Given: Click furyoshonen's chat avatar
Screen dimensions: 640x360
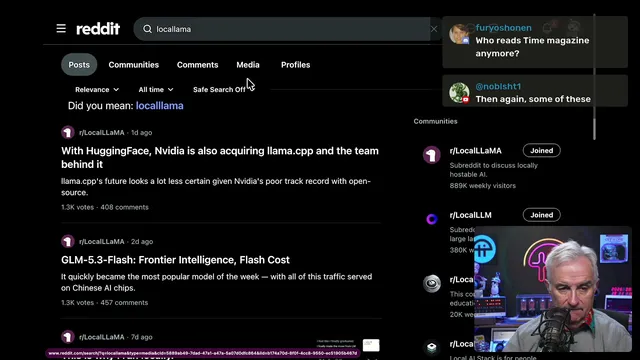Looking at the screenshot, I should coord(459,33).
